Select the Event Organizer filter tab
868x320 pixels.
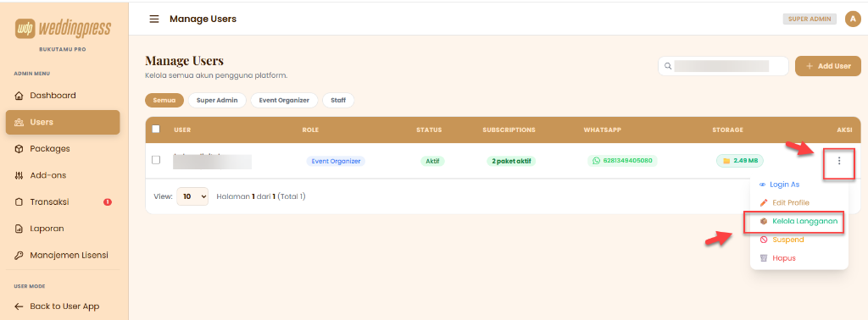click(284, 101)
